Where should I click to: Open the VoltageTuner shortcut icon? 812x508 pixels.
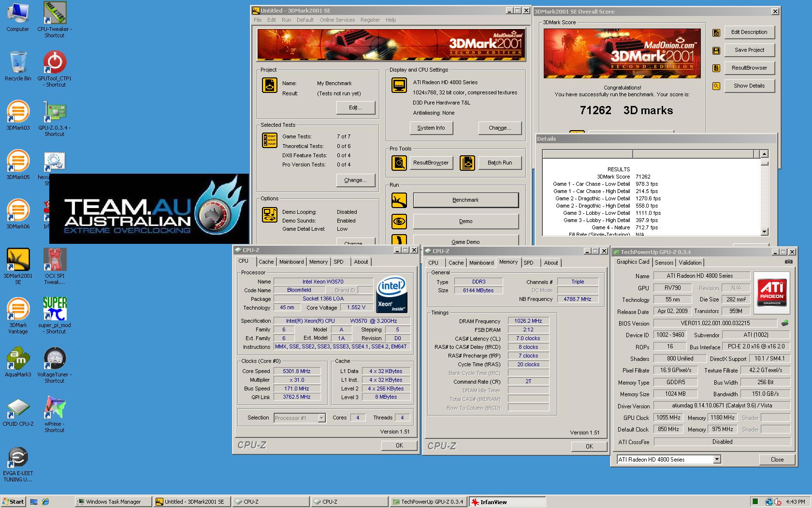click(x=55, y=365)
